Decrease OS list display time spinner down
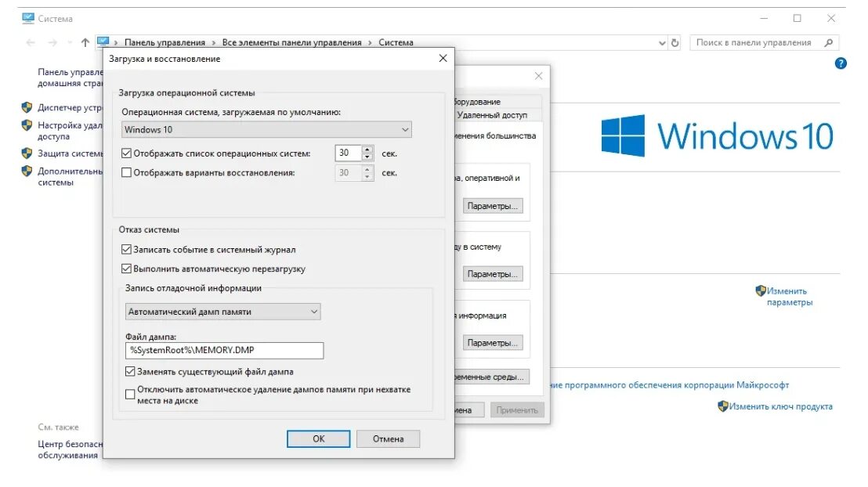This screenshot has height=487, width=868. click(367, 157)
